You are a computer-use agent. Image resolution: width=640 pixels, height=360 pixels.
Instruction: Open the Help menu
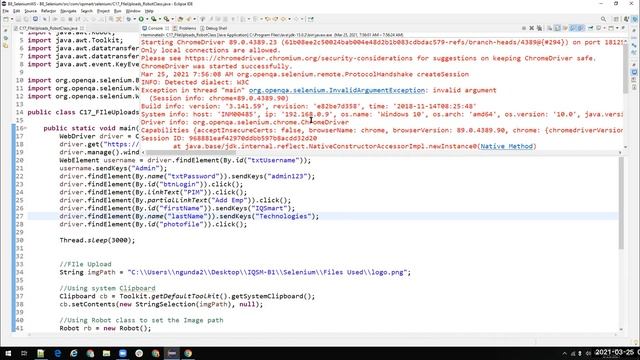point(149,11)
